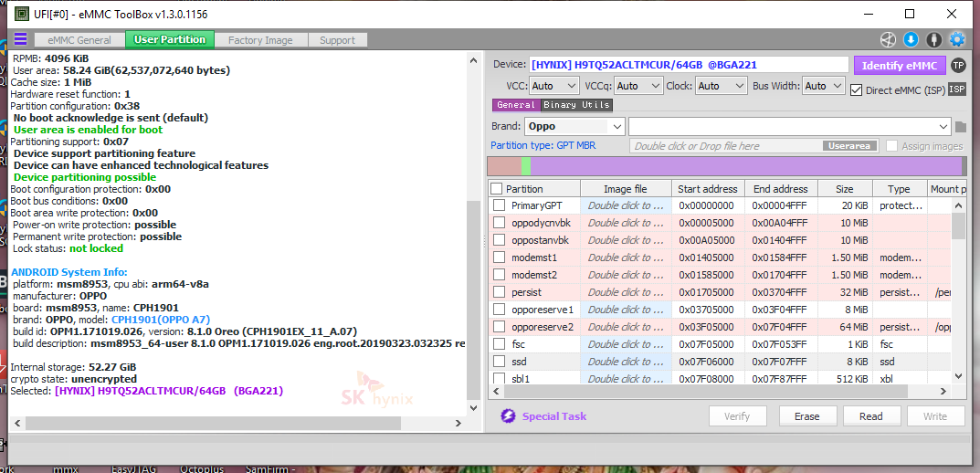Click the eMMC ToolBox title bar app icon
Screen dimensions: 980x473
coord(21,13)
